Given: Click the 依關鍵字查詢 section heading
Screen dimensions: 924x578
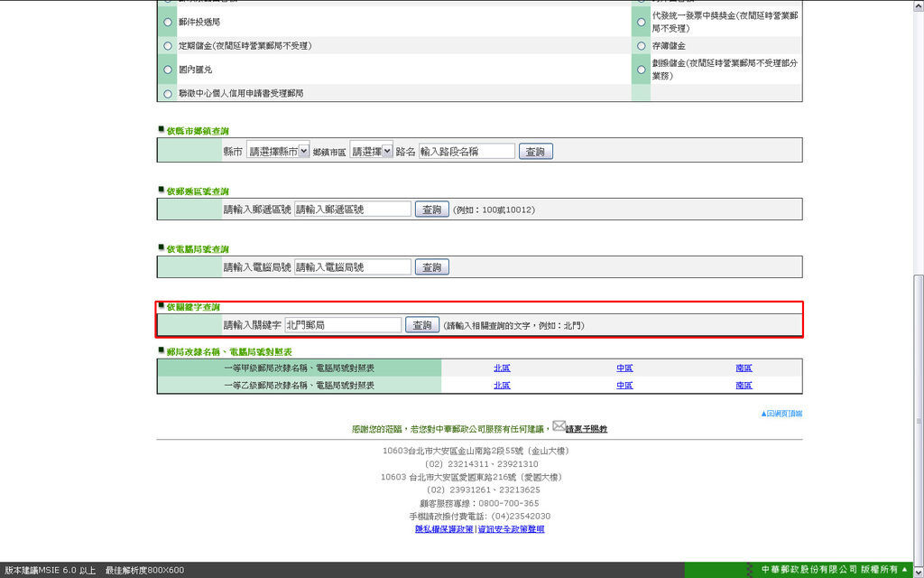Looking at the screenshot, I should coord(193,307).
